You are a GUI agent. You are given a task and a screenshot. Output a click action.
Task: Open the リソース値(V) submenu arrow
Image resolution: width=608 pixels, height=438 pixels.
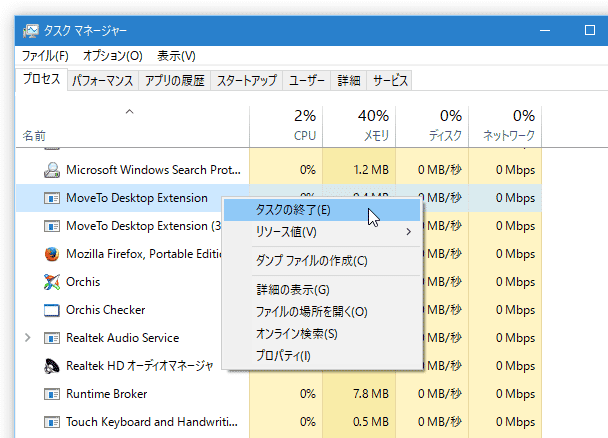pyautogui.click(x=408, y=232)
